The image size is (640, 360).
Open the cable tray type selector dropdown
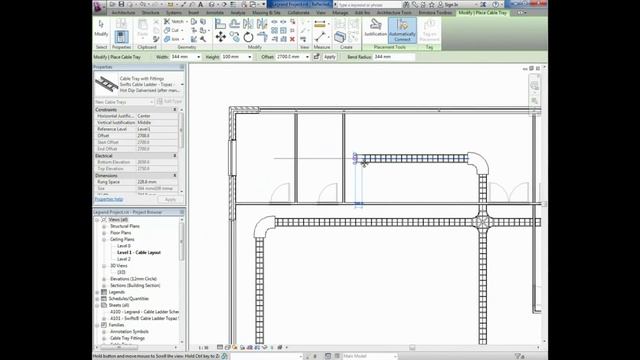pos(182,84)
